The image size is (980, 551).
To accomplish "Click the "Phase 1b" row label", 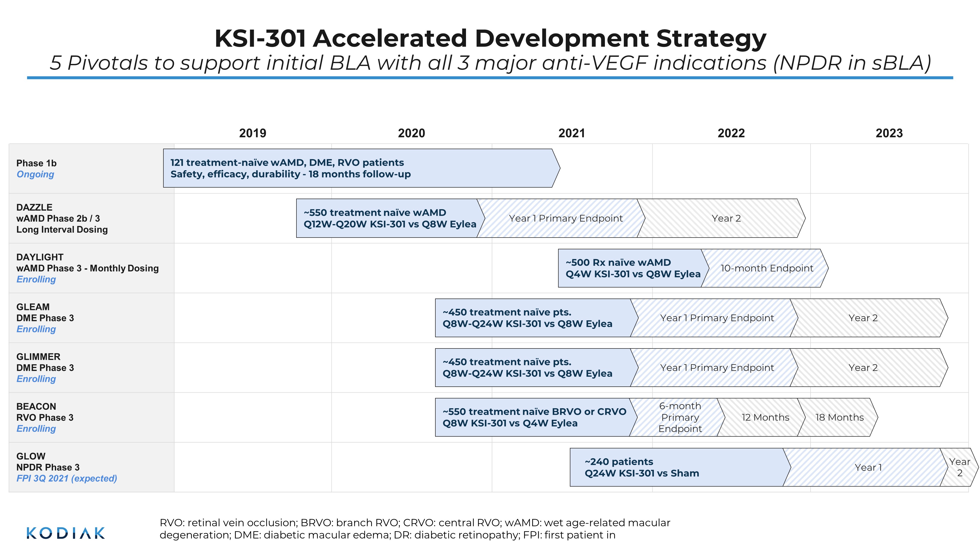I will [37, 163].
